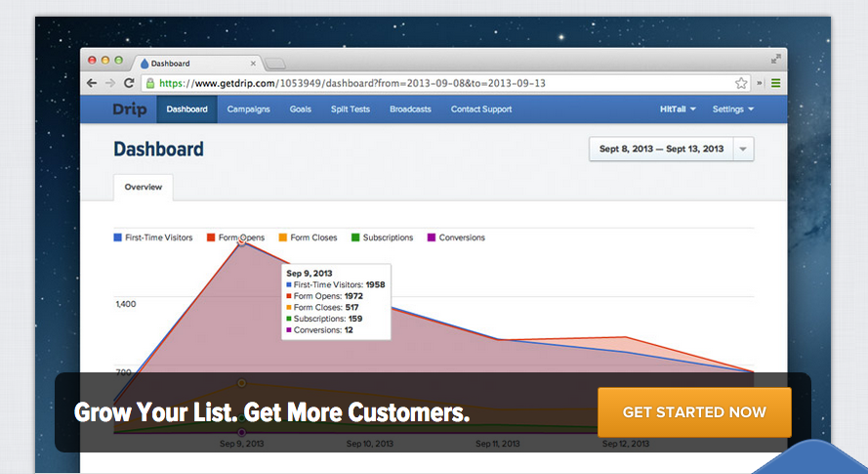Screen dimensions: 868x474
Task: Bookmark page with star icon
Action: point(741,83)
